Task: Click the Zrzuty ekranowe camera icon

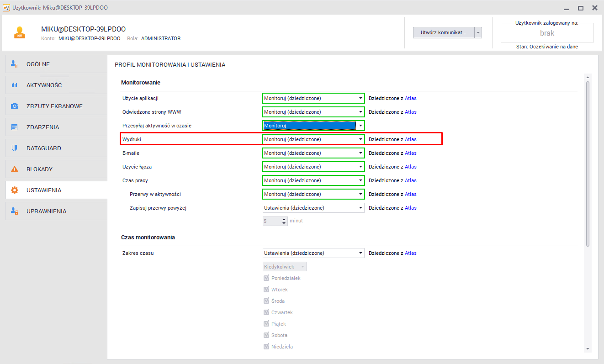Action: coord(15,106)
